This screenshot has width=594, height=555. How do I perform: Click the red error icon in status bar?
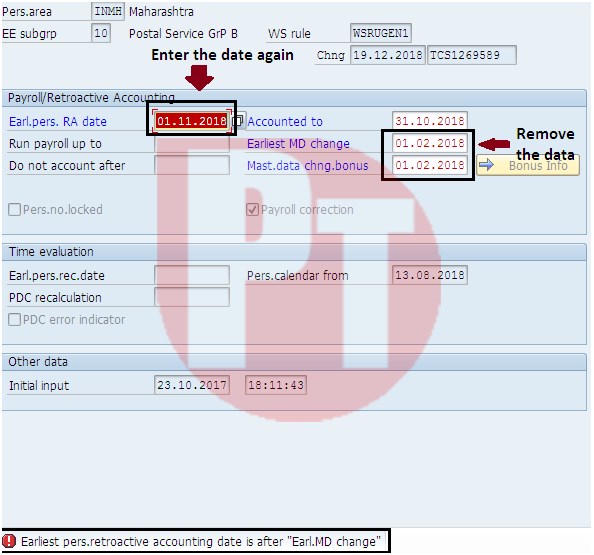[x=8, y=541]
